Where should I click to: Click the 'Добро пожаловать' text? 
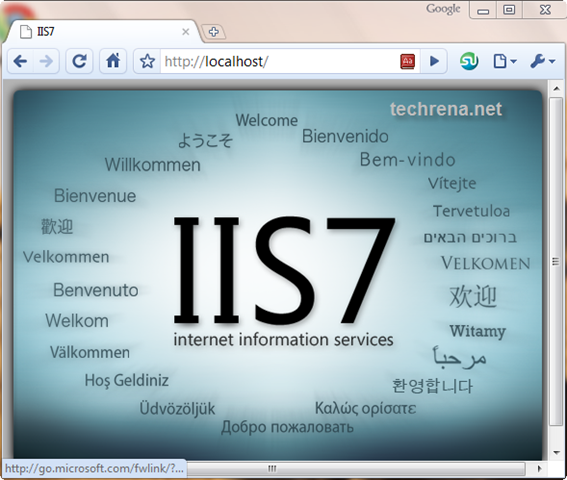[x=287, y=427]
